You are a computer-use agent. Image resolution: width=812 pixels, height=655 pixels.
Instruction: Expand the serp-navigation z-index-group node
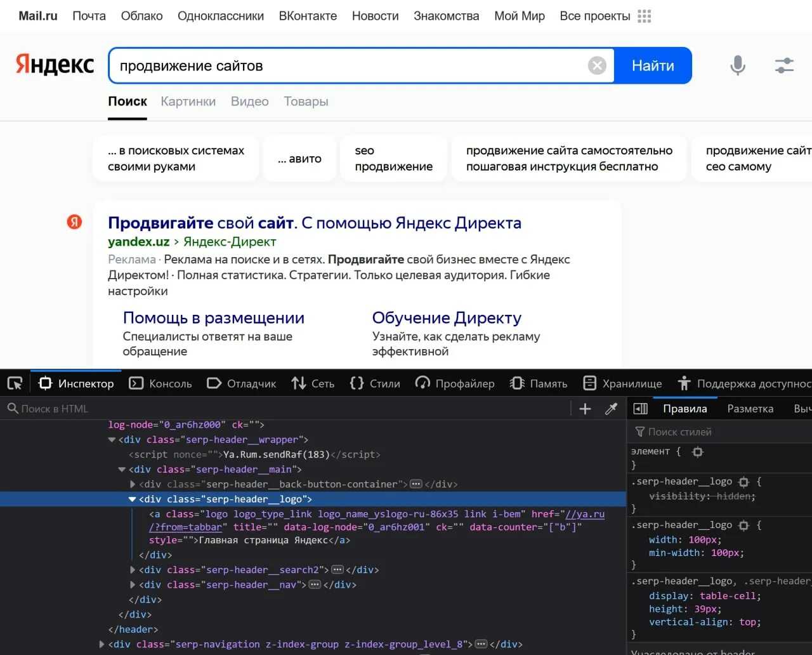click(x=101, y=644)
